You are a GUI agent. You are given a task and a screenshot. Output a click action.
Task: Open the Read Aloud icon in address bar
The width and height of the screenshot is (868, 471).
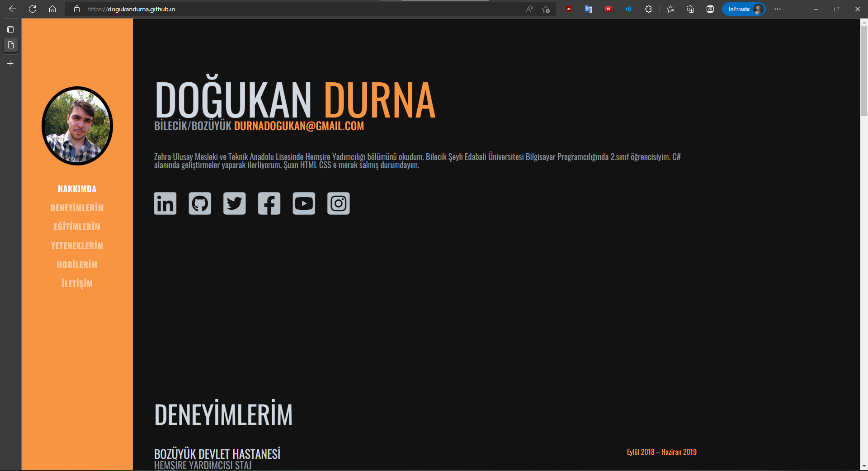point(529,9)
